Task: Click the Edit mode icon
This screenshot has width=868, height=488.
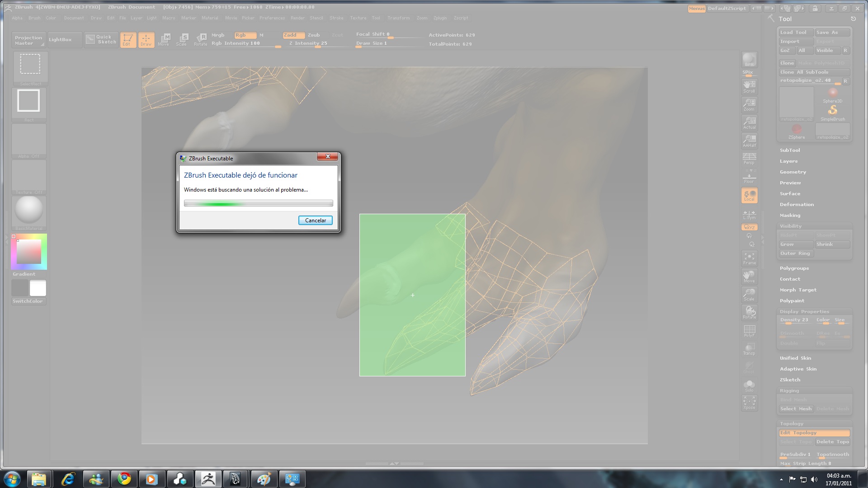Action: pos(128,40)
